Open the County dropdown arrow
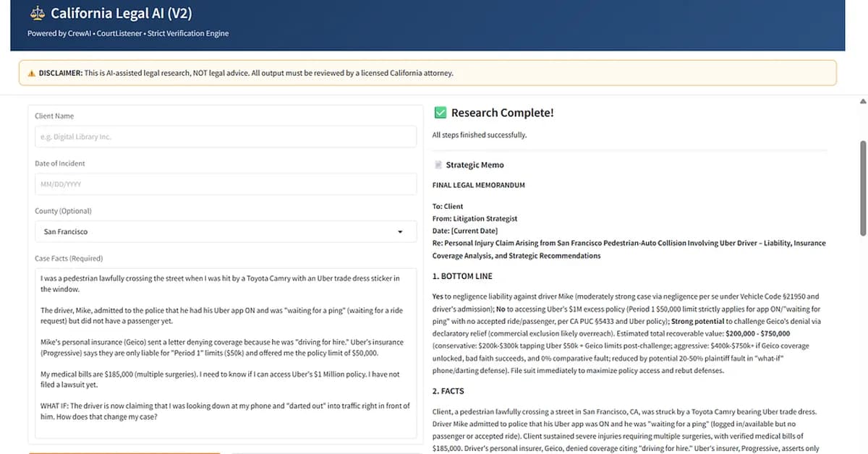 tap(401, 232)
